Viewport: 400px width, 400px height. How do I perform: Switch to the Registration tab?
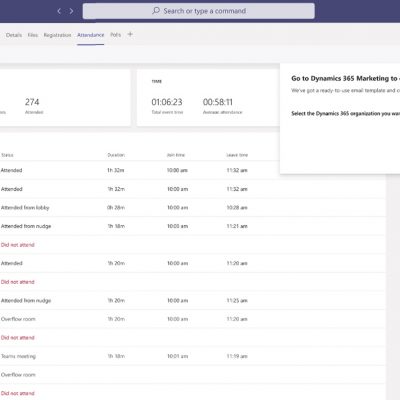click(57, 35)
